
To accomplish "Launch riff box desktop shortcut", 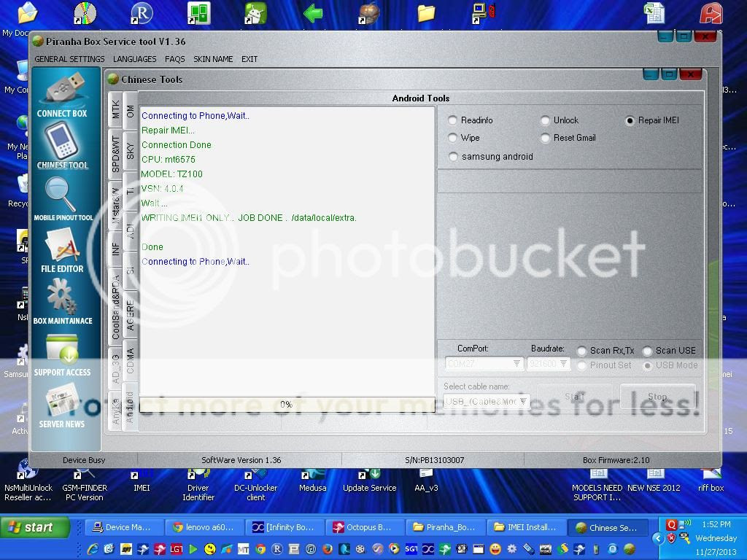I will click(711, 481).
